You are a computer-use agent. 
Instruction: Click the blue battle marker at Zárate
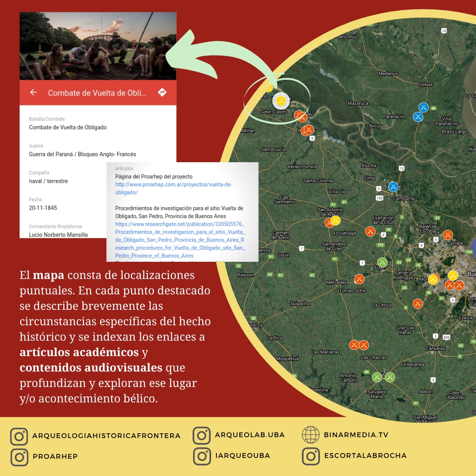[x=393, y=186]
